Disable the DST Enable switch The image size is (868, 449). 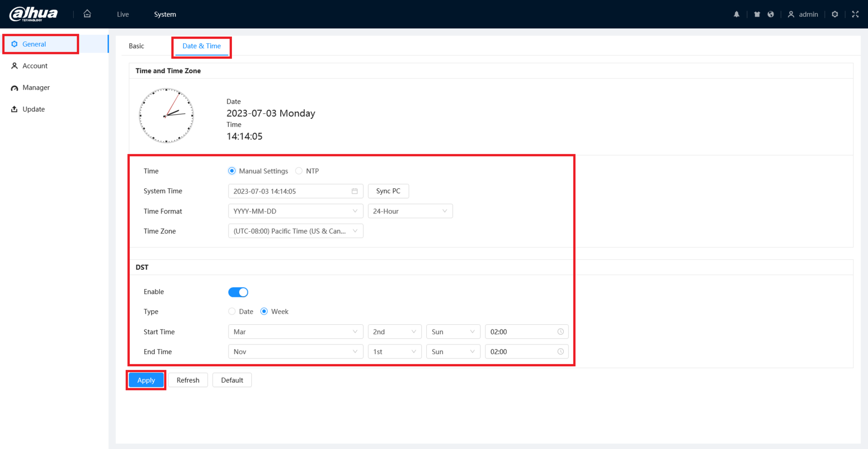(x=238, y=292)
